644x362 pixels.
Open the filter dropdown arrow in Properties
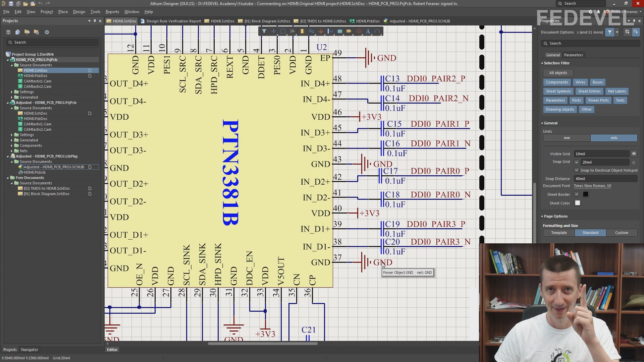pos(617,32)
